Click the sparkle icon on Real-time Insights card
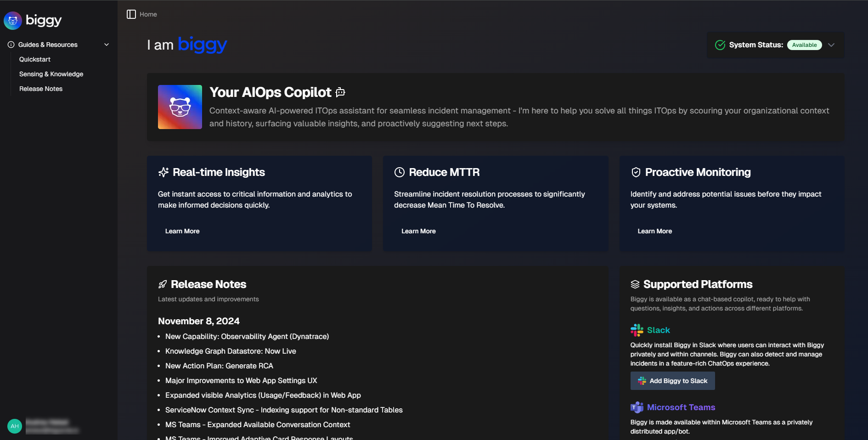 (163, 172)
